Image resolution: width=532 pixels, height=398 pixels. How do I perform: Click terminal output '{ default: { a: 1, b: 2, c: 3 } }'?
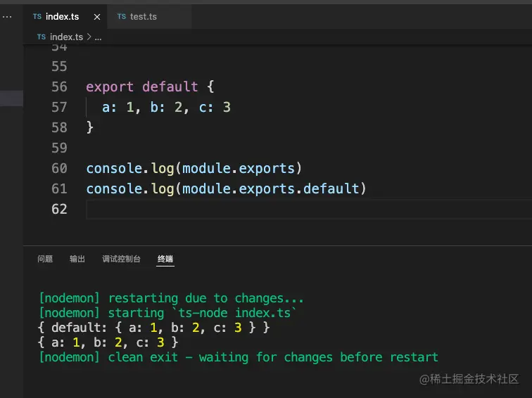click(x=154, y=328)
